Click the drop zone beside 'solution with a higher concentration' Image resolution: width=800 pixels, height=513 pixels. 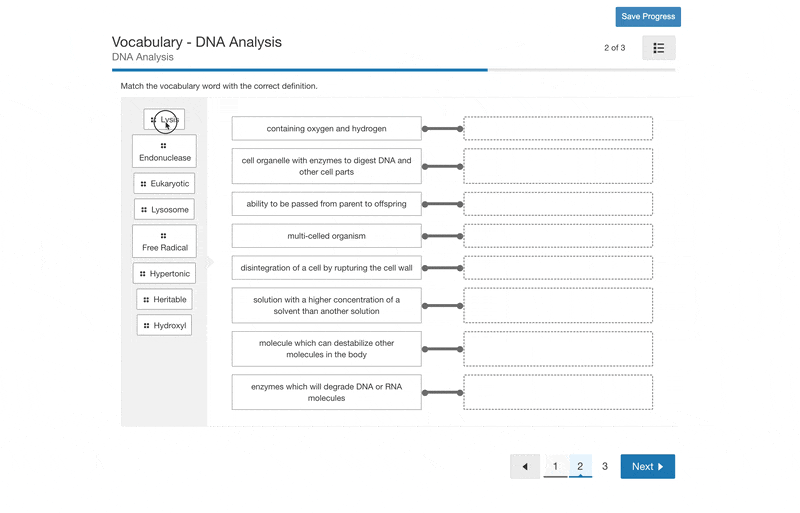click(558, 305)
